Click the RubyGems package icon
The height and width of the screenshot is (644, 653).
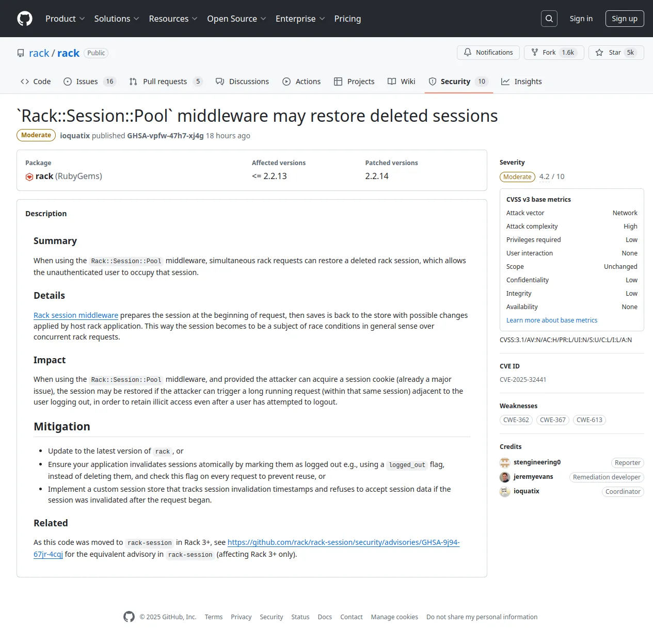pyautogui.click(x=29, y=177)
